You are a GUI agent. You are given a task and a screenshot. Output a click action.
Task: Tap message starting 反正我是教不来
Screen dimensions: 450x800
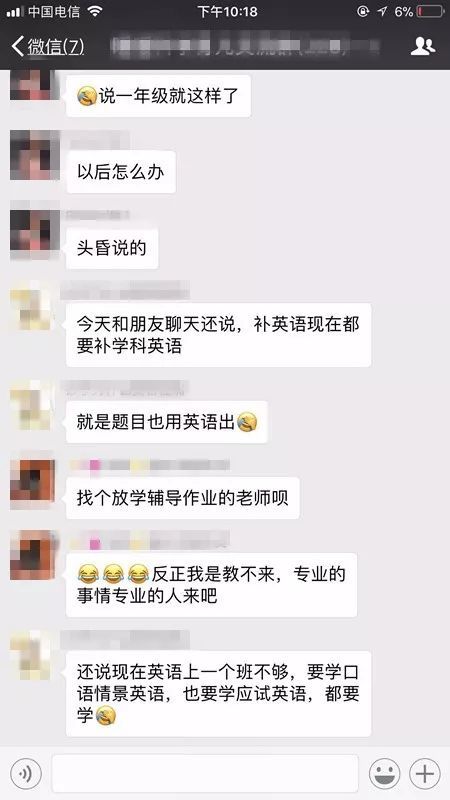pyautogui.click(x=211, y=585)
